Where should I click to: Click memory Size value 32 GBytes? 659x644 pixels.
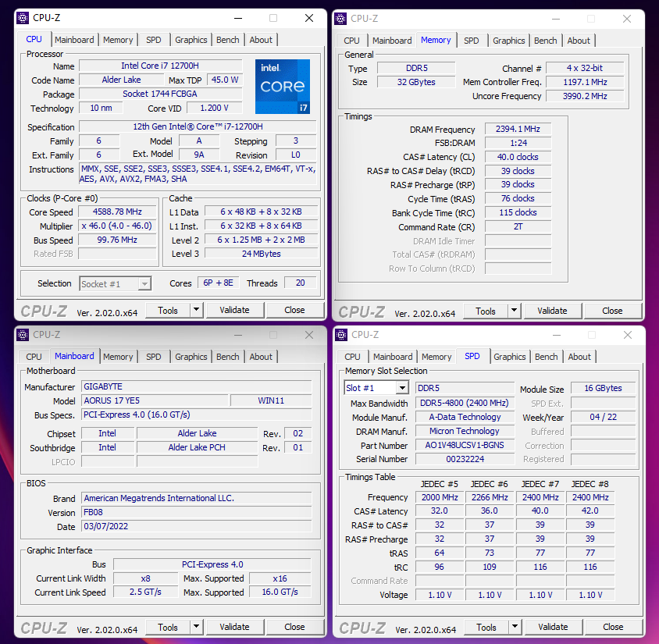tap(416, 82)
